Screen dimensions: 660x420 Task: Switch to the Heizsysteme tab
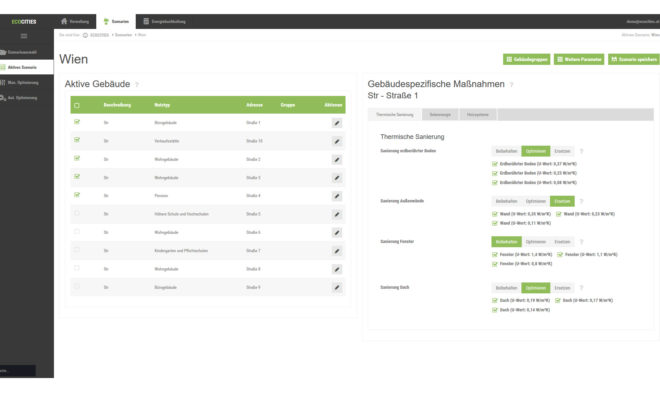478,114
